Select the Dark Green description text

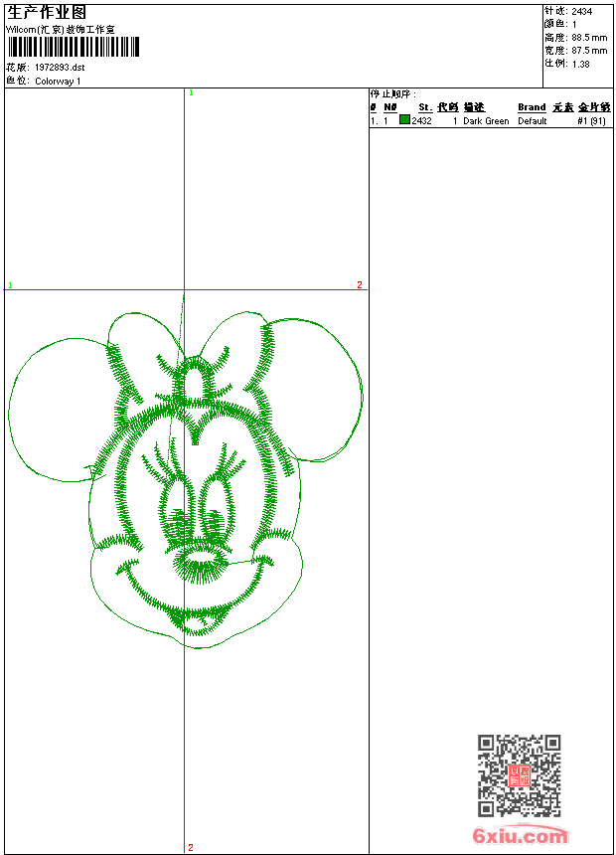(x=486, y=121)
